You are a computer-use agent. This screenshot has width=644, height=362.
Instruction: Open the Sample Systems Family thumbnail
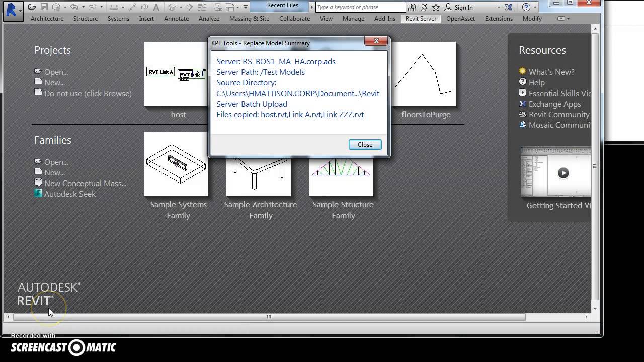click(176, 164)
